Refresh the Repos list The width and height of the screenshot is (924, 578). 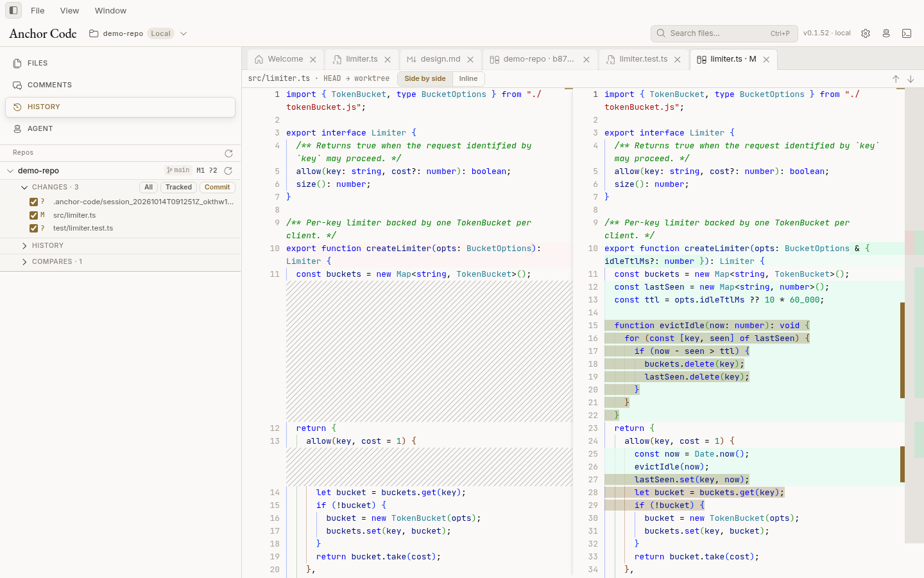[228, 153]
